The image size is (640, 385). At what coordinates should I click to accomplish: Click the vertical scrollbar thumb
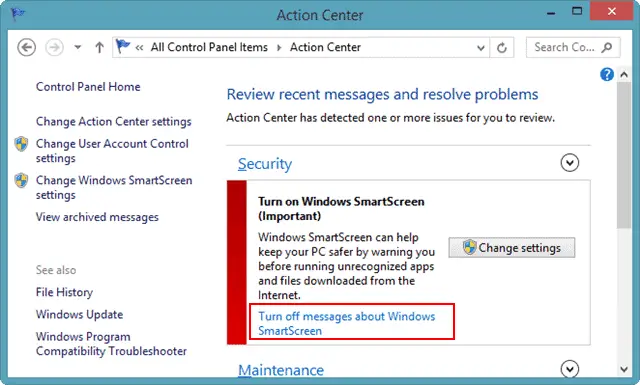[x=624, y=155]
